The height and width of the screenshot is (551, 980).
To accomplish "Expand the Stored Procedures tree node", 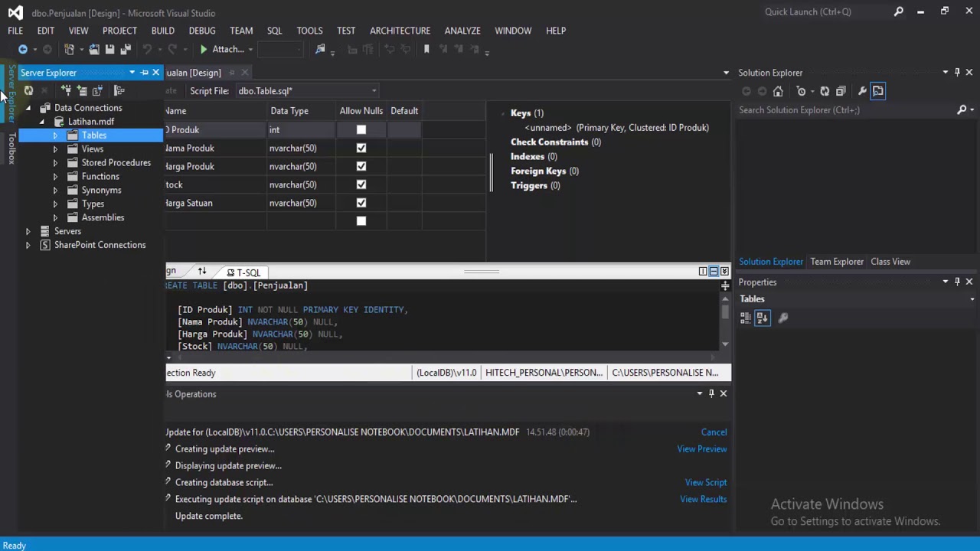I will (x=55, y=163).
